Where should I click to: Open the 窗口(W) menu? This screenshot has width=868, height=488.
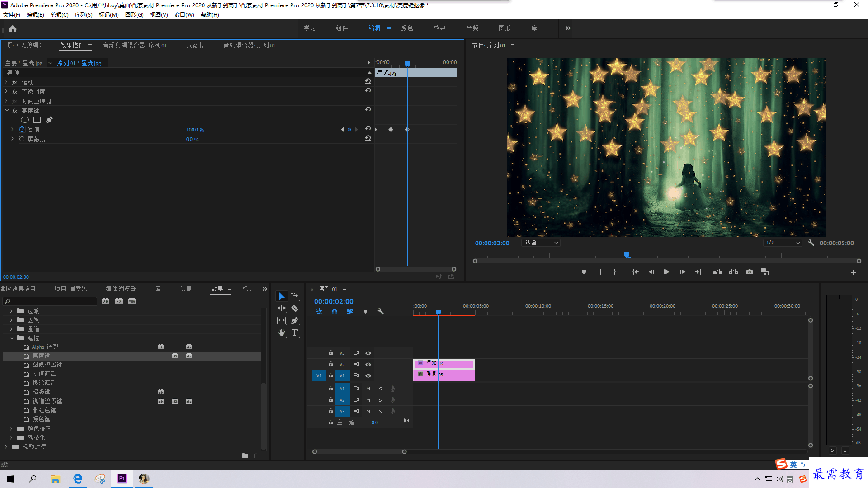click(x=184, y=15)
